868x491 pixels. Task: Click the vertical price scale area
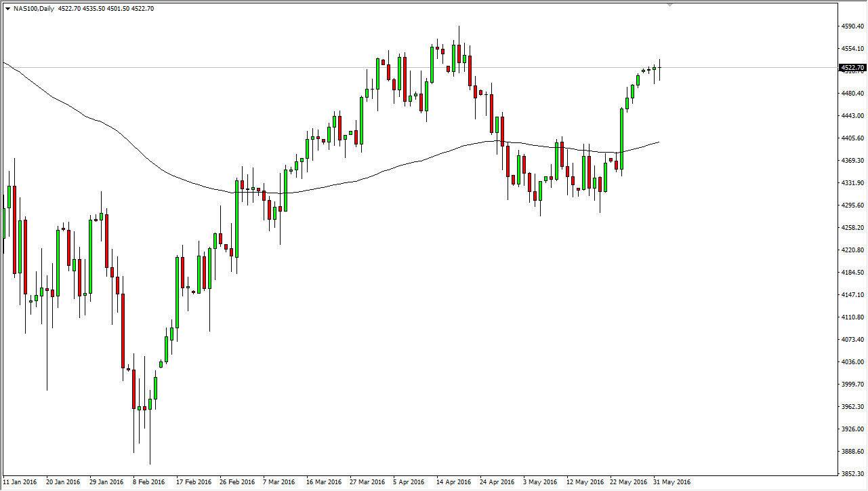pos(852,244)
